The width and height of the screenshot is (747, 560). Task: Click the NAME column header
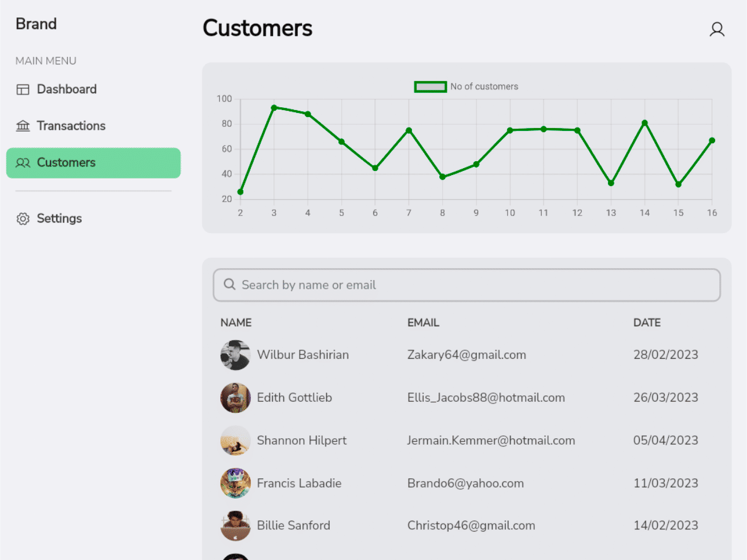(236, 323)
